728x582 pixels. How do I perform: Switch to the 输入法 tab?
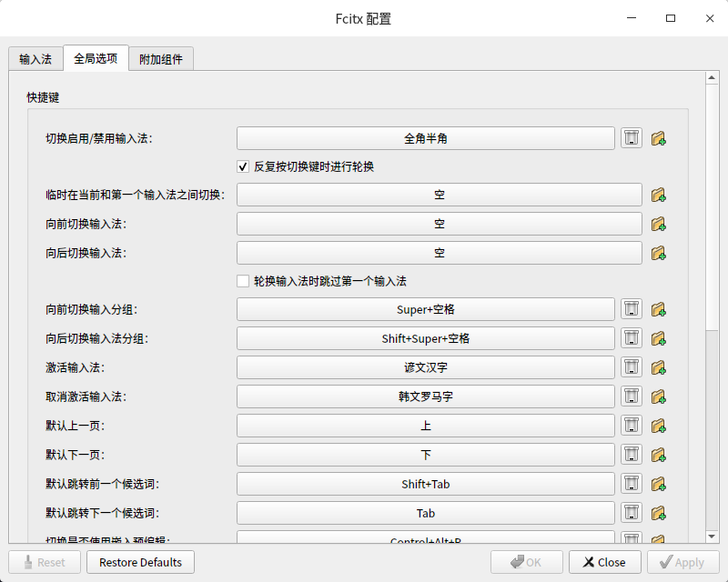coord(35,59)
